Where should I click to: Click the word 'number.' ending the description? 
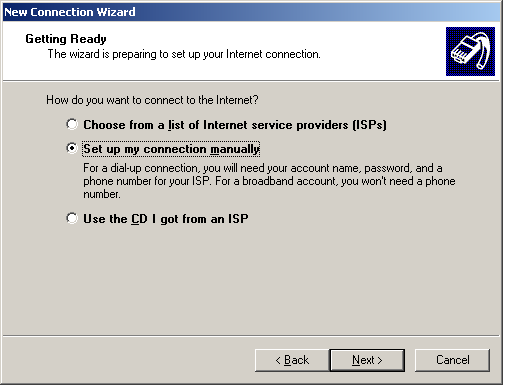click(x=102, y=194)
